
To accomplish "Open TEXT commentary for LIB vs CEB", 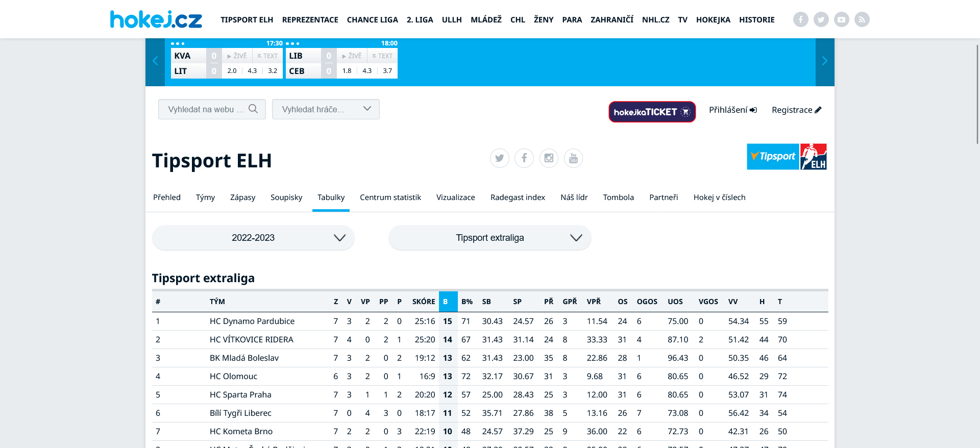I will click(x=382, y=56).
